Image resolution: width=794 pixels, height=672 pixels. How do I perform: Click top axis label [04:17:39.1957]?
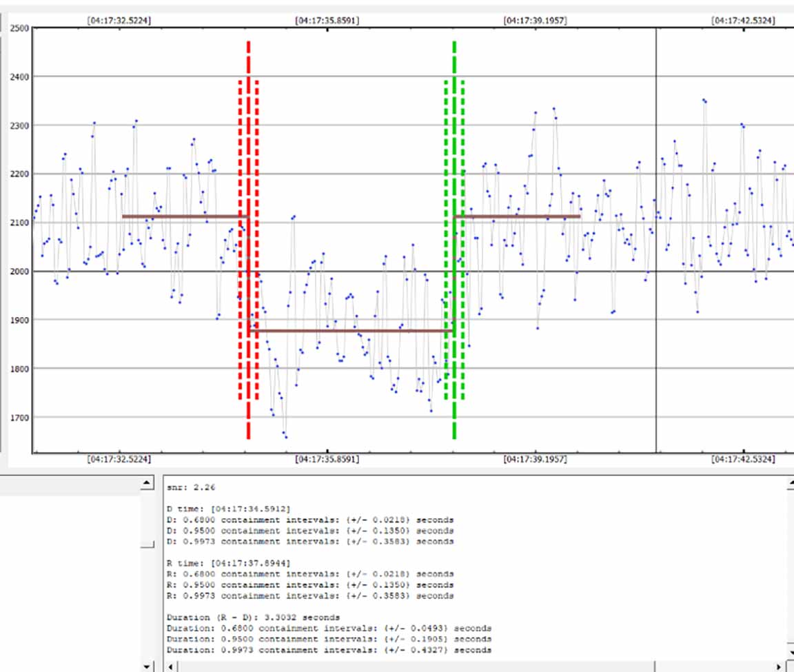pyautogui.click(x=536, y=20)
